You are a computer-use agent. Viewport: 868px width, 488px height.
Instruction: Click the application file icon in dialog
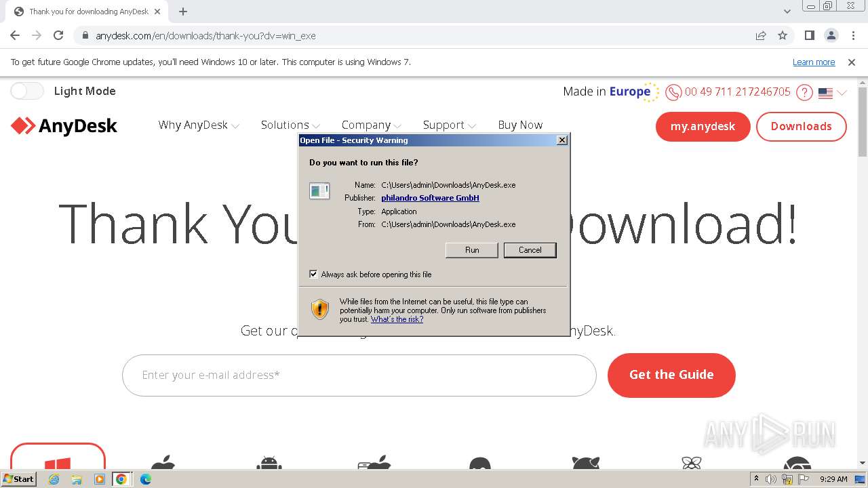tap(319, 191)
